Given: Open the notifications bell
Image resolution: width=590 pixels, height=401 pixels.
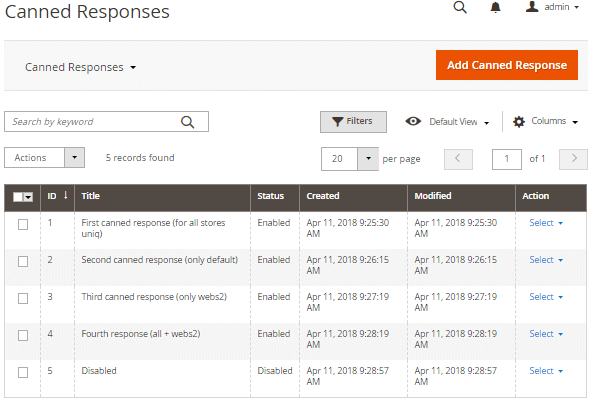Looking at the screenshot, I should click(x=496, y=7).
